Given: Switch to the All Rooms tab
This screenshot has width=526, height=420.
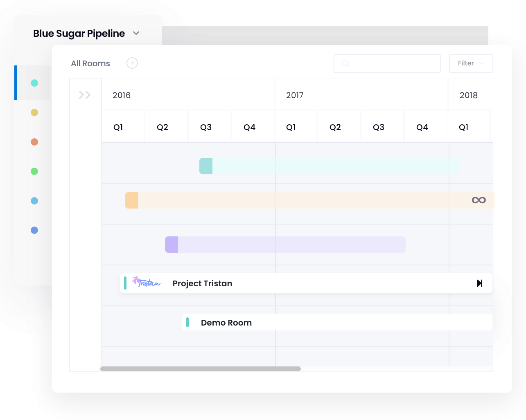Looking at the screenshot, I should (90, 63).
